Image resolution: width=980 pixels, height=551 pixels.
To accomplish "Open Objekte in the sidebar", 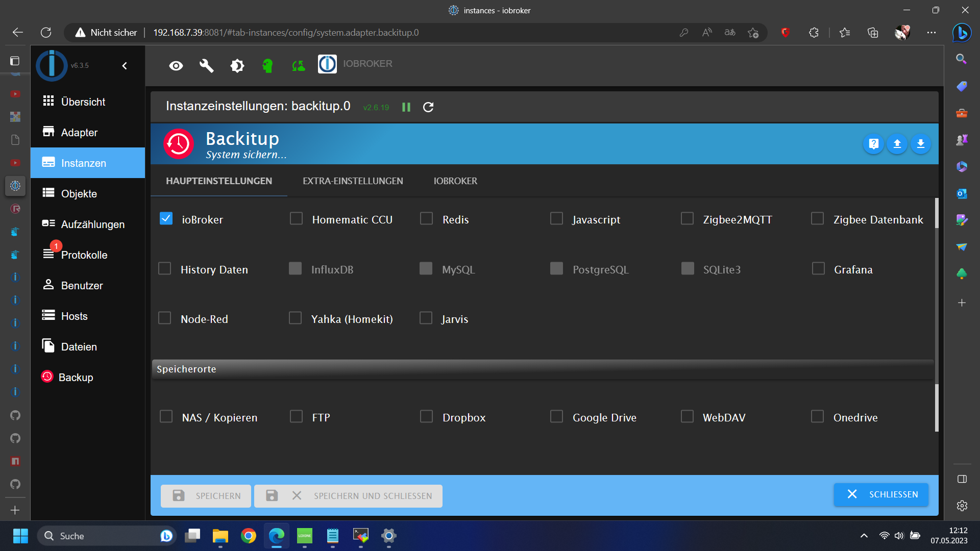I will pyautogui.click(x=88, y=193).
